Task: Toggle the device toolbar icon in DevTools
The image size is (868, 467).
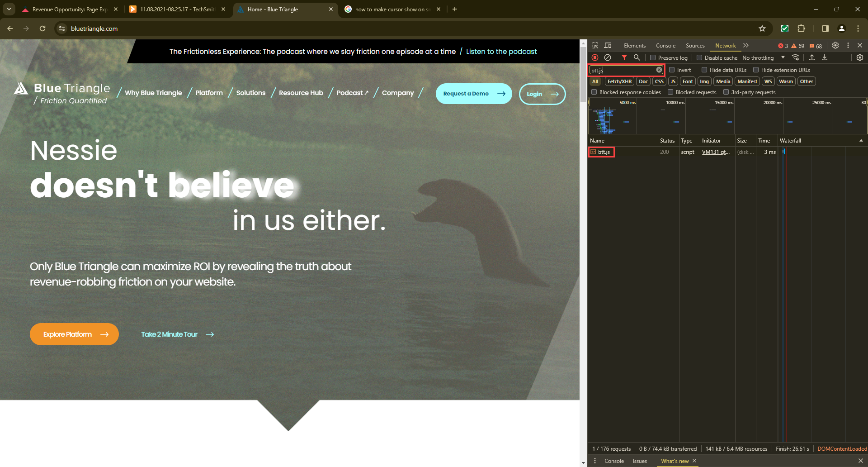Action: 608,46
